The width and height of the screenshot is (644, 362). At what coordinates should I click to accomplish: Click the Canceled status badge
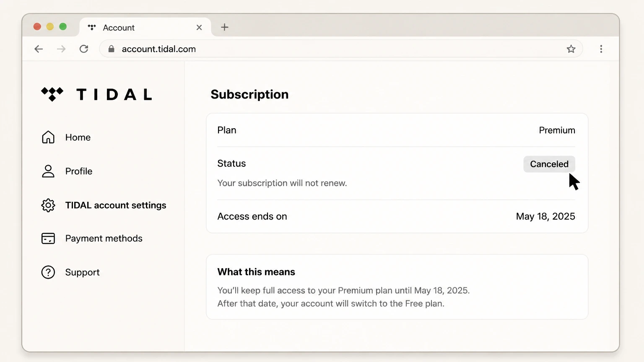pyautogui.click(x=549, y=164)
